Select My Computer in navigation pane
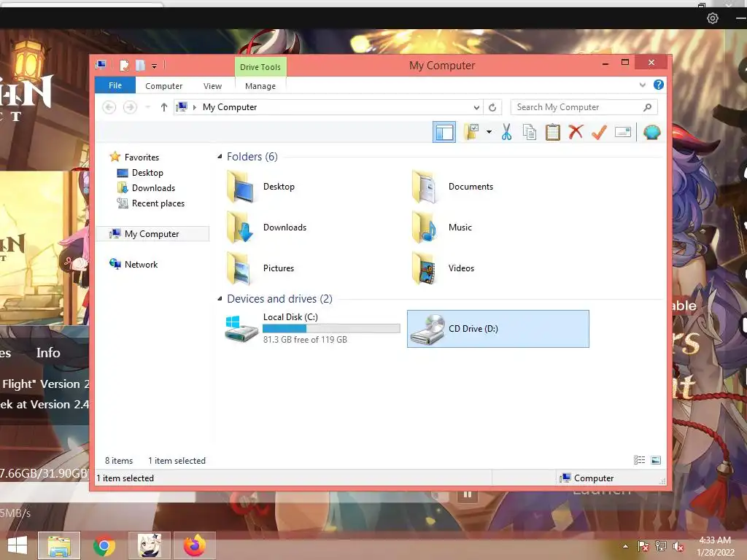Image resolution: width=747 pixels, height=560 pixels. pos(152,234)
